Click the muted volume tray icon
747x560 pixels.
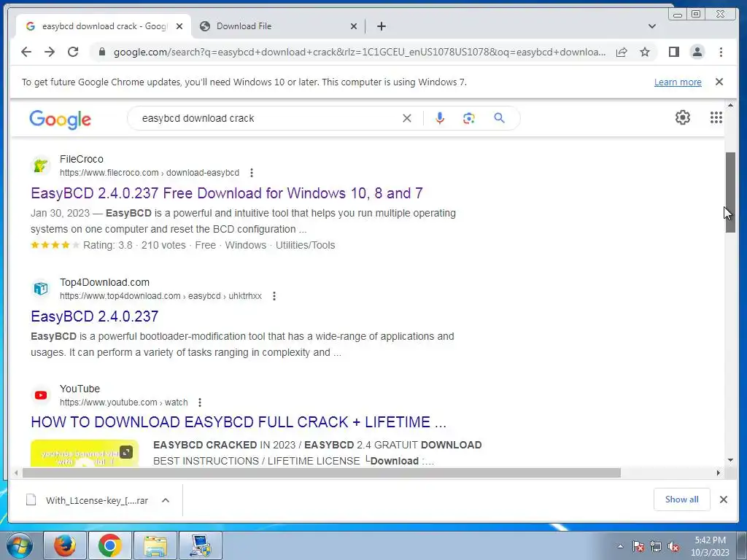click(673, 547)
